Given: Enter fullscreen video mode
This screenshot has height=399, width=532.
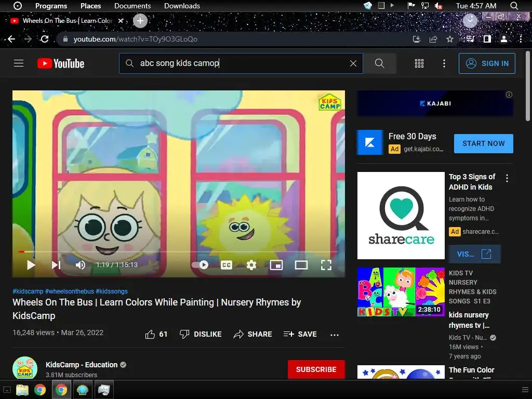Looking at the screenshot, I should [326, 265].
